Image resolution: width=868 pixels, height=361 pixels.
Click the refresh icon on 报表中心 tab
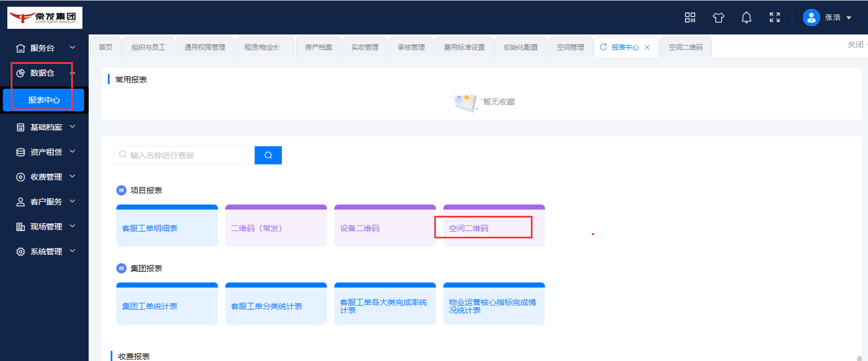point(603,47)
